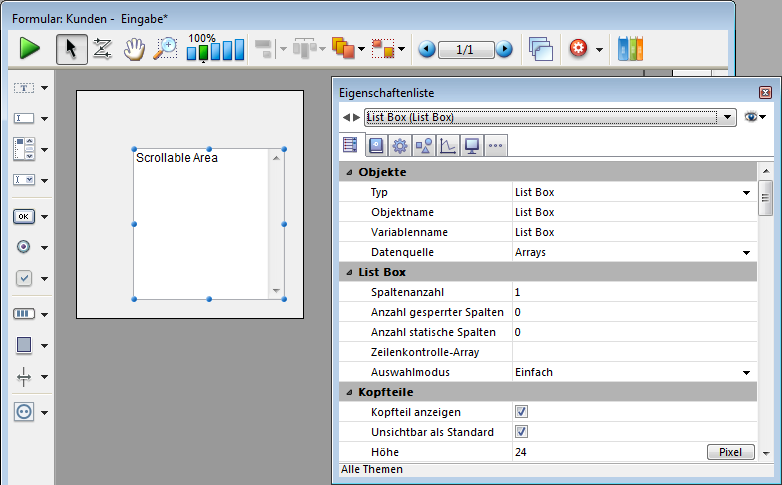Open the library books icon
Image resolution: width=782 pixels, height=485 pixels.
click(631, 48)
